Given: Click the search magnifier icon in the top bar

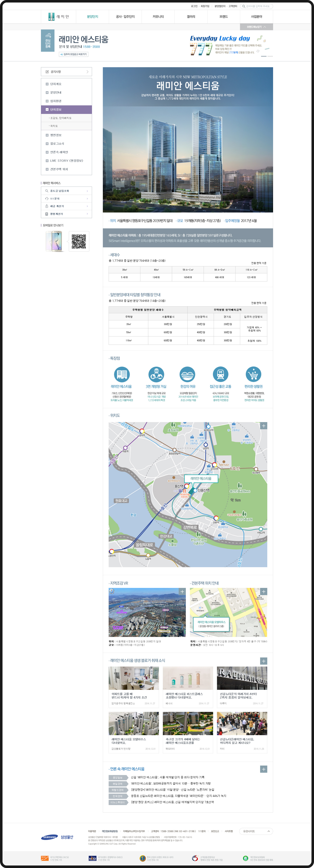Looking at the screenshot, I should tap(244, 6).
